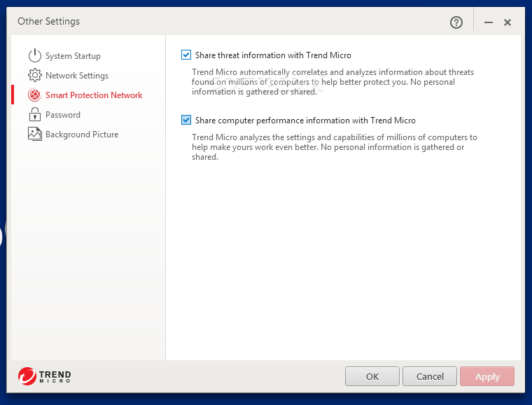Click the Trend Micro logo
This screenshot has width=532, height=405.
coord(44,376)
